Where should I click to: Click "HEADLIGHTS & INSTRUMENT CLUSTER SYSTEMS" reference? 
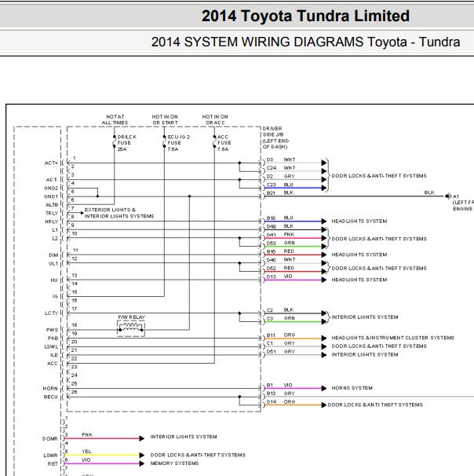(x=392, y=338)
